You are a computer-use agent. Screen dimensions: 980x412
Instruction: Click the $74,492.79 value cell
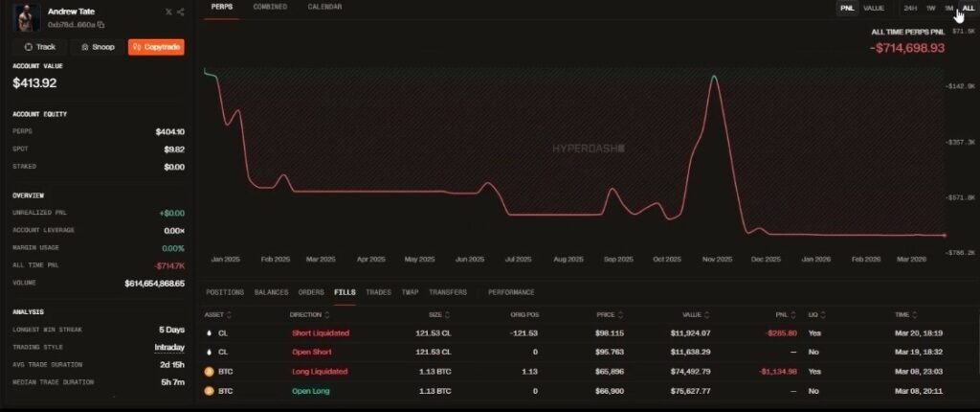690,372
